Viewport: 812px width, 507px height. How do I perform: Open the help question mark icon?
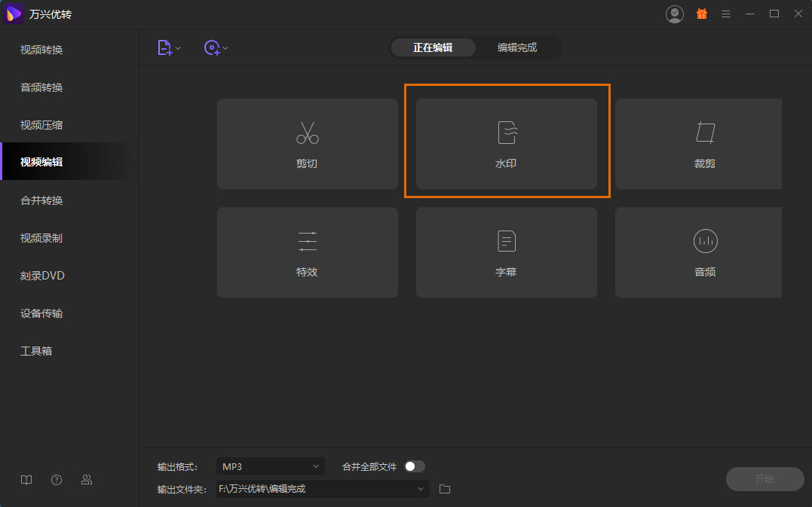57,480
